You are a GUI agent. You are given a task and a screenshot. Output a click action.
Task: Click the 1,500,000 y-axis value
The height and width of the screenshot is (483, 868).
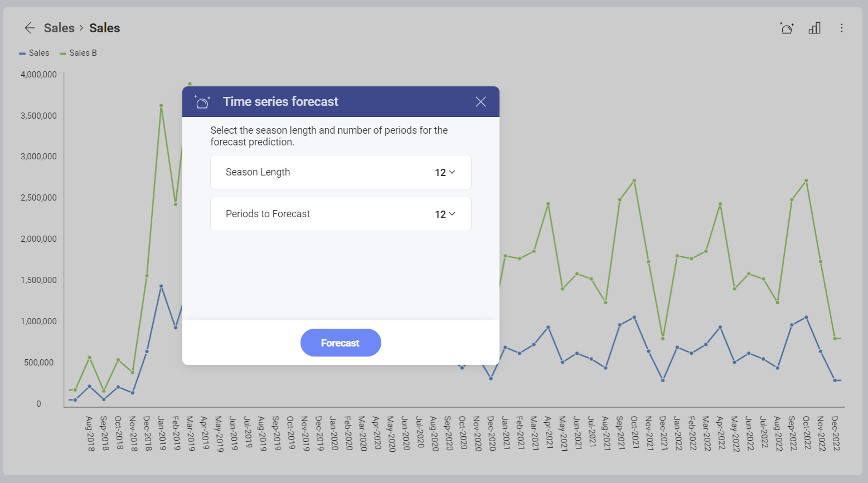[38, 280]
